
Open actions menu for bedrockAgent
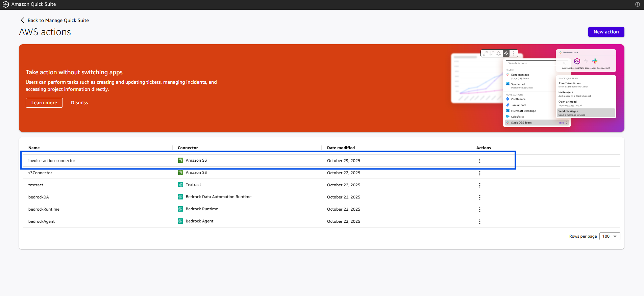[480, 222]
